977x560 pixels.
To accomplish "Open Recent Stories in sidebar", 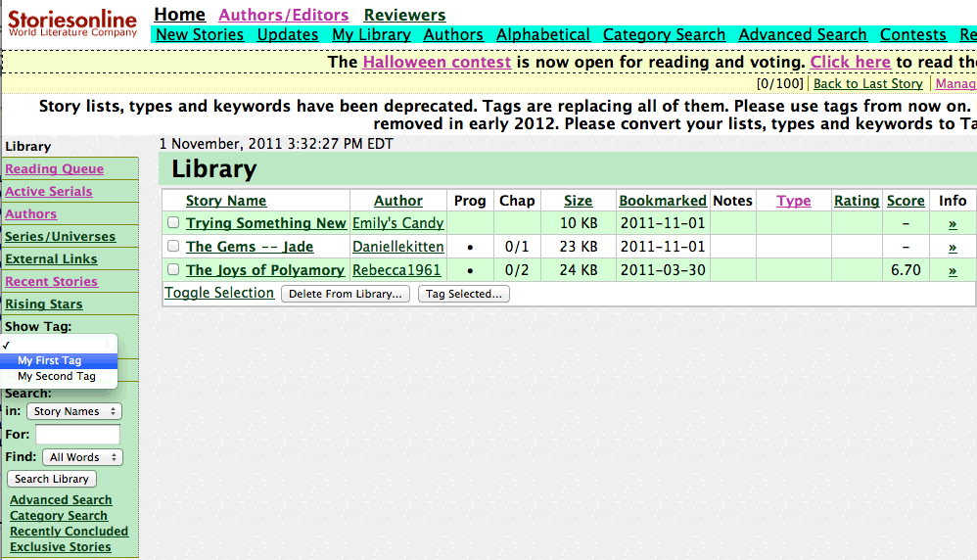I will click(51, 282).
